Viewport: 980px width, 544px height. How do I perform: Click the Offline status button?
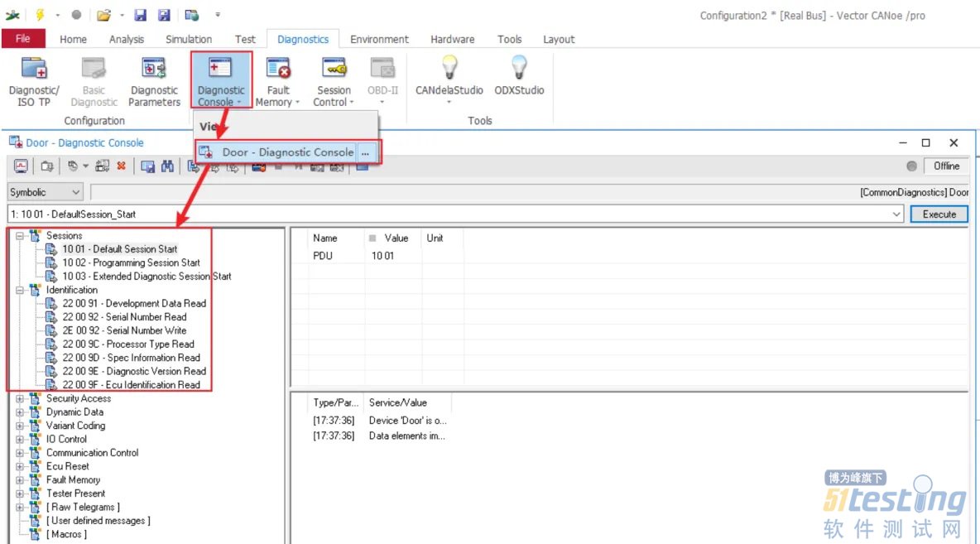[946, 166]
